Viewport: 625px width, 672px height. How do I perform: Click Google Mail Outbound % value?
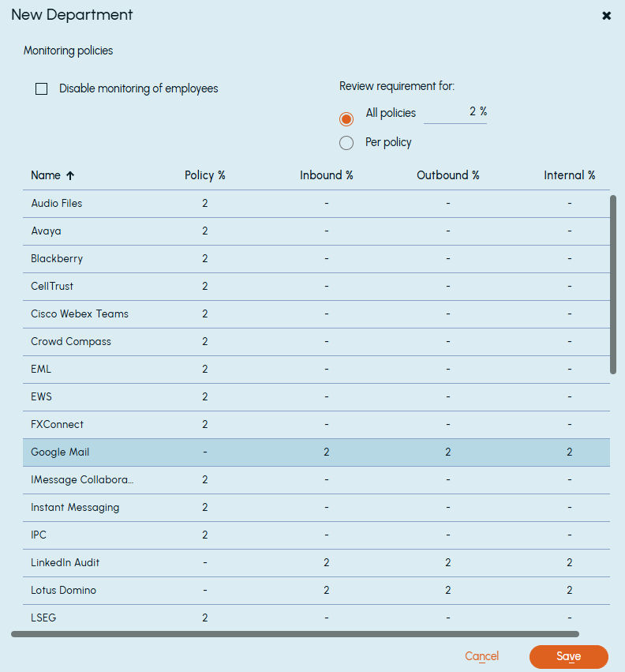coord(448,452)
